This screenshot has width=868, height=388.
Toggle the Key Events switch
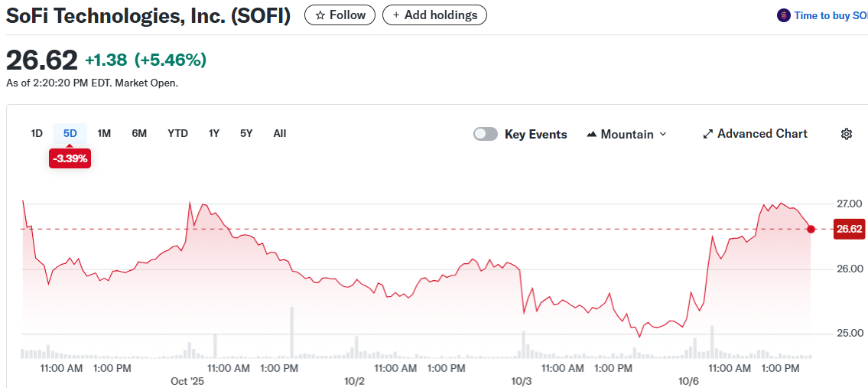pos(486,134)
